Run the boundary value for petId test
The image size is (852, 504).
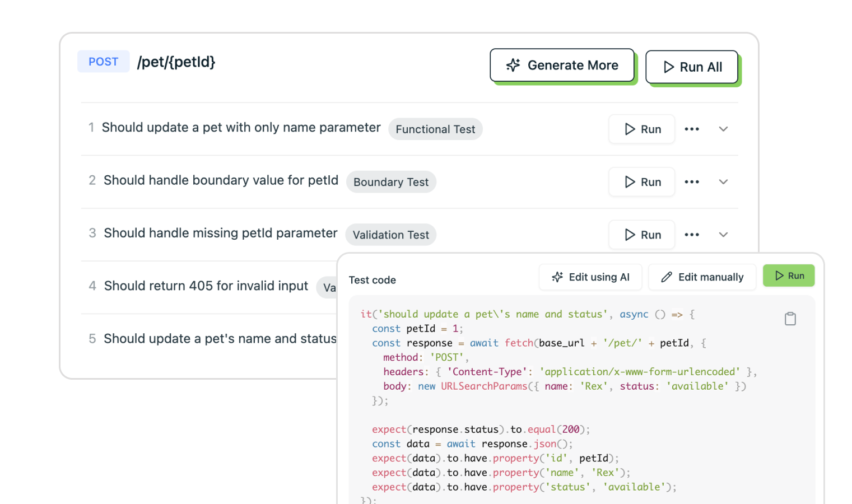[x=642, y=182]
